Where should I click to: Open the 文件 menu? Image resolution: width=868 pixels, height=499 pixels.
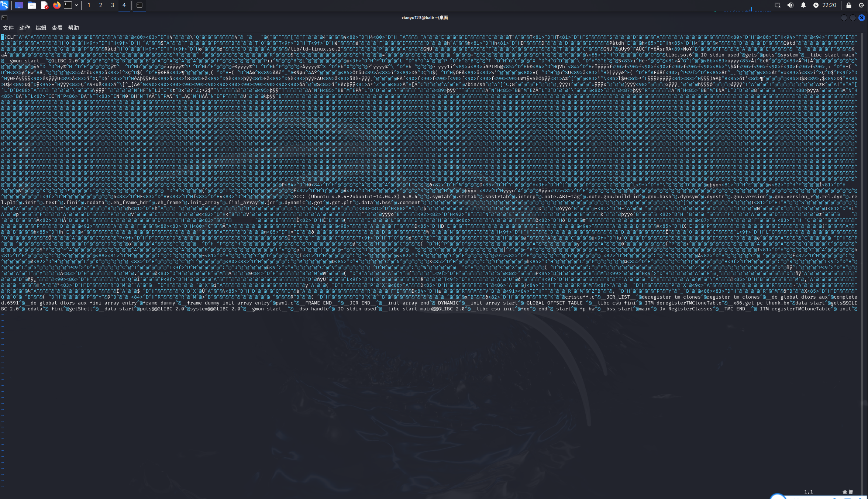pos(8,28)
